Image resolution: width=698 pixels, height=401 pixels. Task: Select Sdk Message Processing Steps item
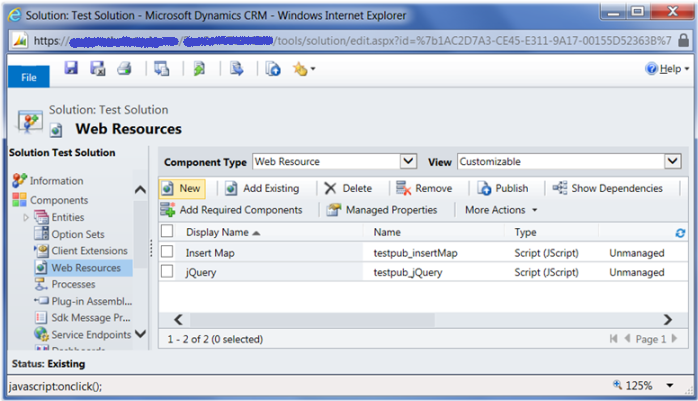click(x=91, y=318)
